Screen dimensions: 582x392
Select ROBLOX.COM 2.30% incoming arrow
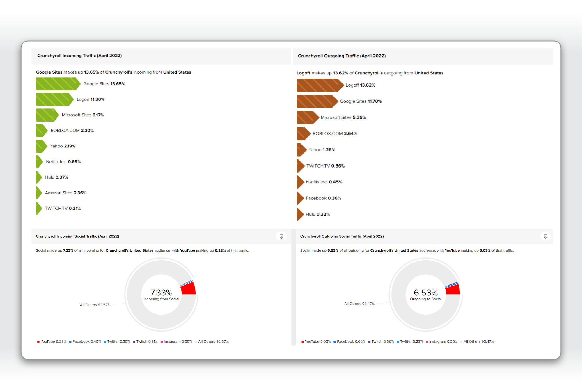tap(42, 131)
